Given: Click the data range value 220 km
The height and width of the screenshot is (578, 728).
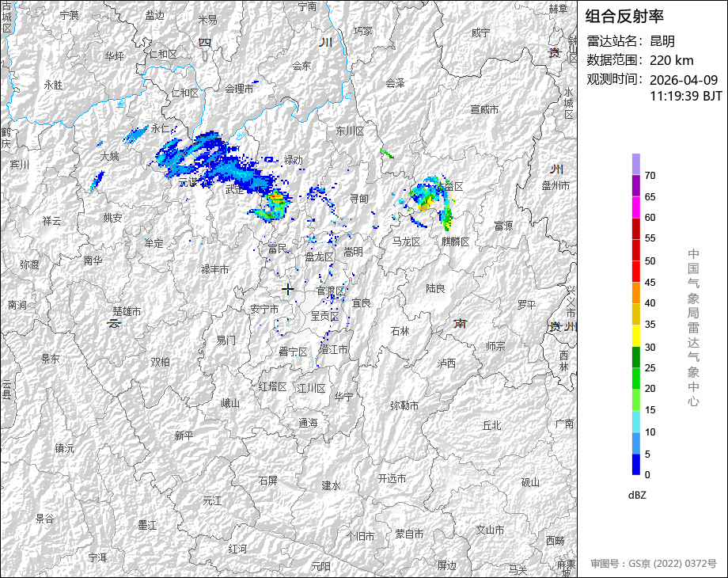Looking at the screenshot, I should 671,60.
